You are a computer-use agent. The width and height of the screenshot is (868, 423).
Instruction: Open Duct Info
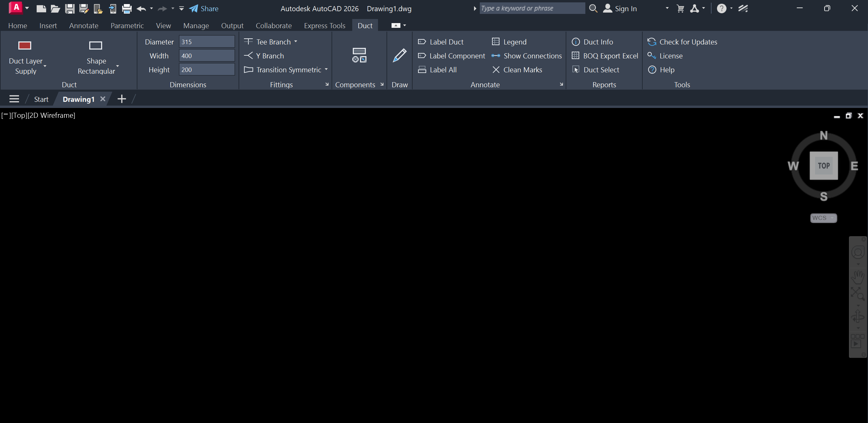point(592,42)
